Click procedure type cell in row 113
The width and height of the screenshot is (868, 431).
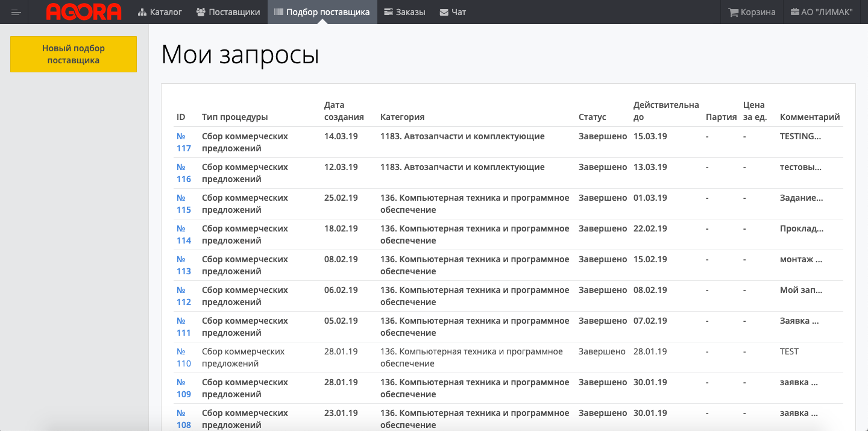pyautogui.click(x=245, y=265)
